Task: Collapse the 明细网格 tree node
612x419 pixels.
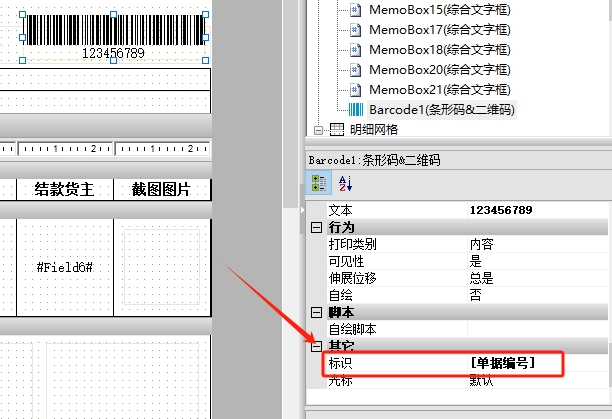Action: [318, 130]
